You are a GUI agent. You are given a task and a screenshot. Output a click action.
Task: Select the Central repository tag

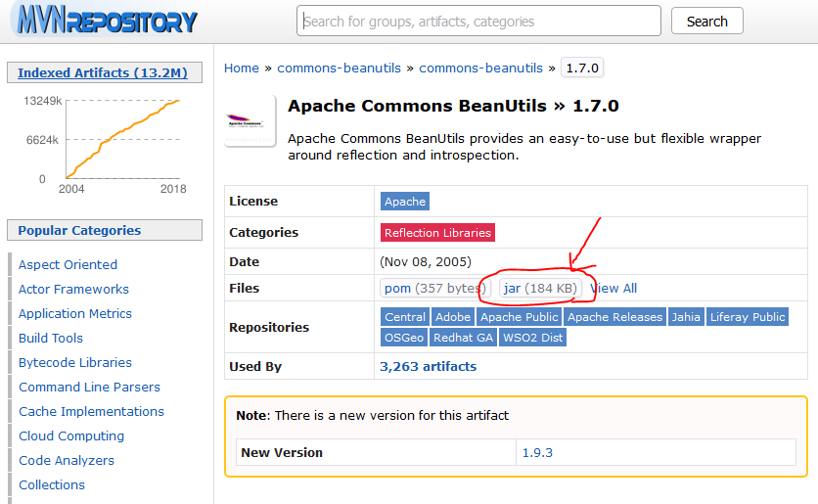405,317
